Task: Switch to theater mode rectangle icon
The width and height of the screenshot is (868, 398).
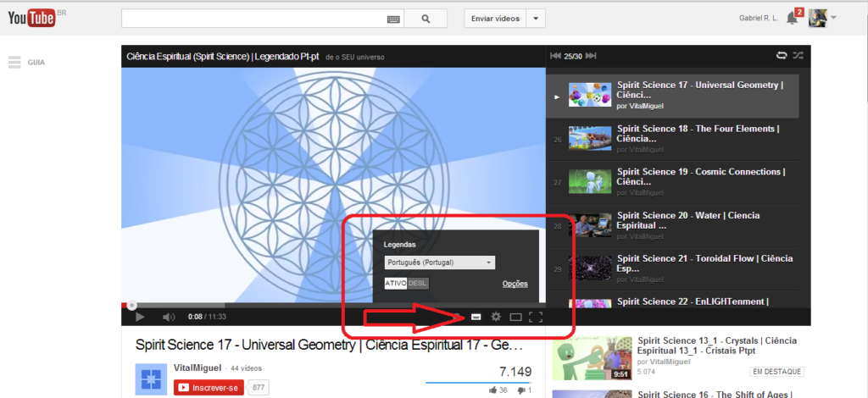Action: pyautogui.click(x=515, y=317)
